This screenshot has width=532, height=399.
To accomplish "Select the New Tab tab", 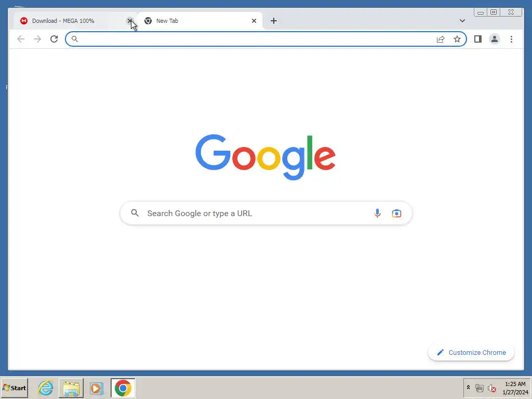I will [x=200, y=21].
